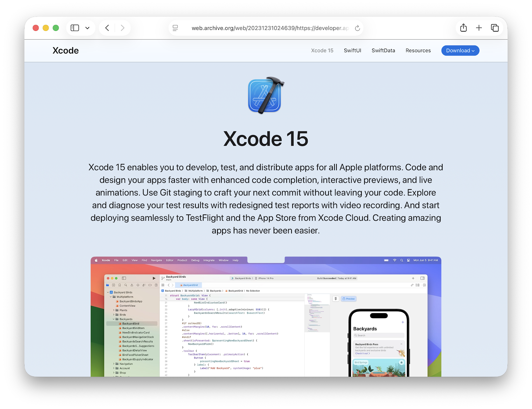Click the large "Xcode 15" heading
532x409 pixels.
pos(266,139)
